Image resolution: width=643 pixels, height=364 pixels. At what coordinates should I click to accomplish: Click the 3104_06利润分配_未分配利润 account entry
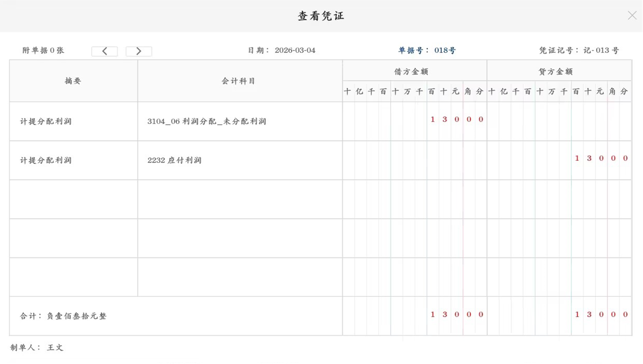click(x=207, y=121)
